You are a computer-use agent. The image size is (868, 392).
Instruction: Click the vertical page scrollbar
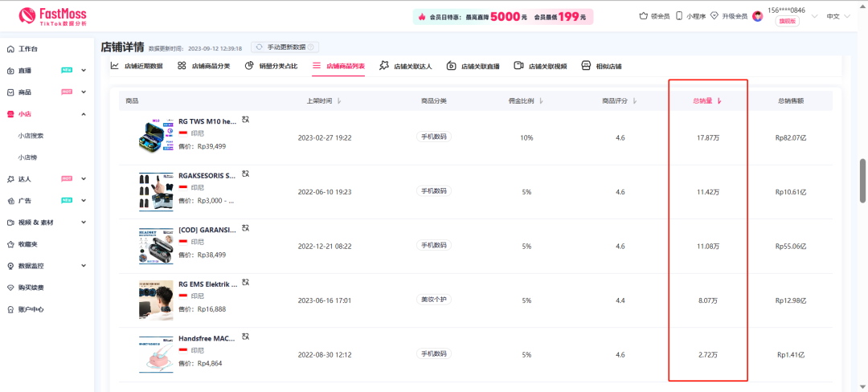click(x=863, y=181)
